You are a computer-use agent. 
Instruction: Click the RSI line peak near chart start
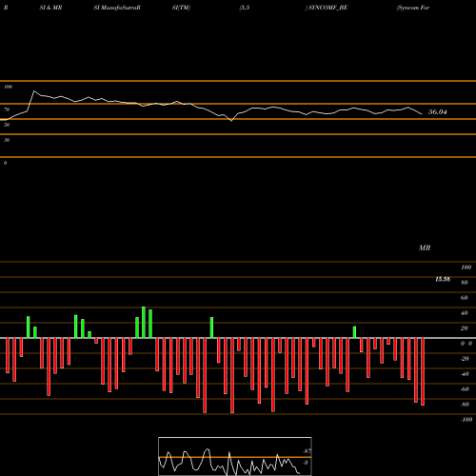[34, 91]
